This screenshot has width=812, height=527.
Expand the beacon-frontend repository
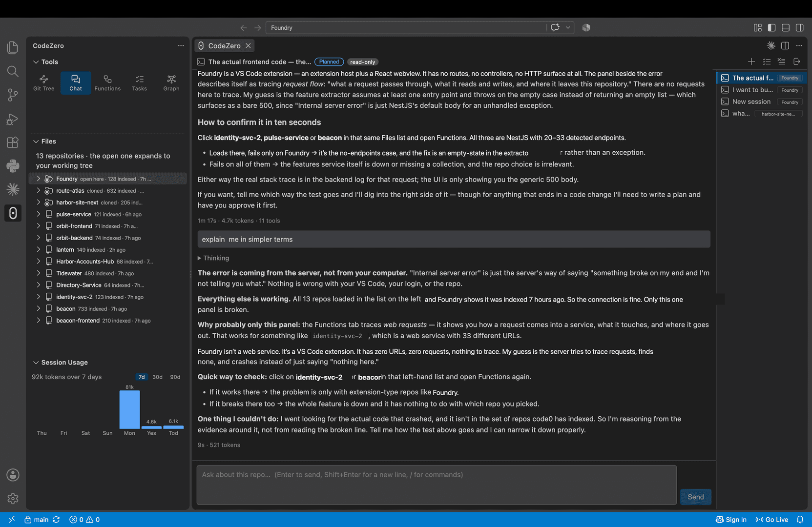coord(39,321)
